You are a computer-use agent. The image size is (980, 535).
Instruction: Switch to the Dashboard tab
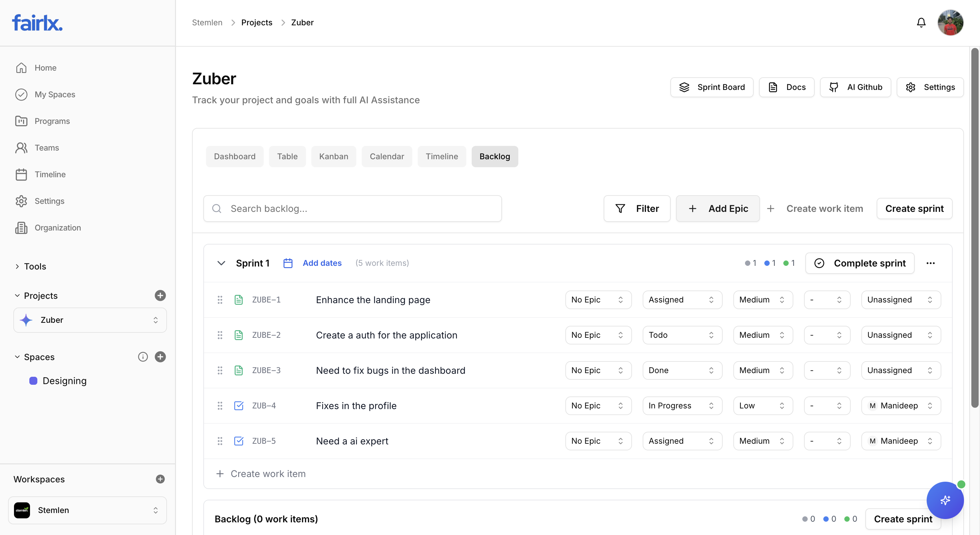pos(234,156)
